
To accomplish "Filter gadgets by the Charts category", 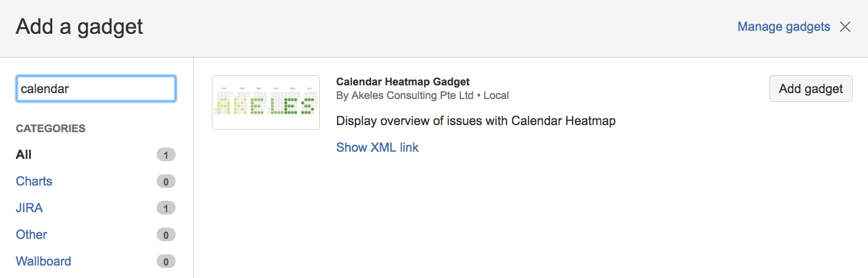I will point(34,181).
